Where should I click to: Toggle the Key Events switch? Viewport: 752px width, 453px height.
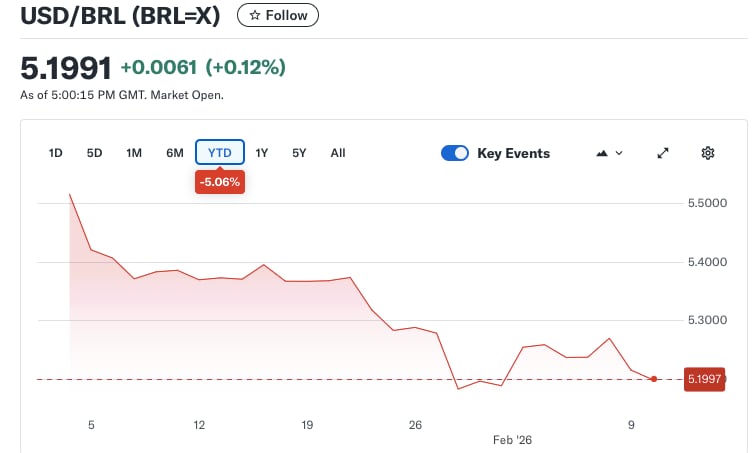(x=455, y=153)
